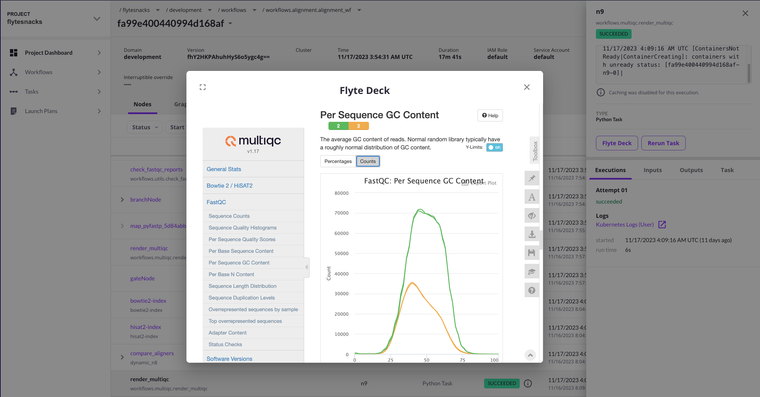Click the Help button in the deck
Image resolution: width=760 pixels, height=397 pixels.
490,115
